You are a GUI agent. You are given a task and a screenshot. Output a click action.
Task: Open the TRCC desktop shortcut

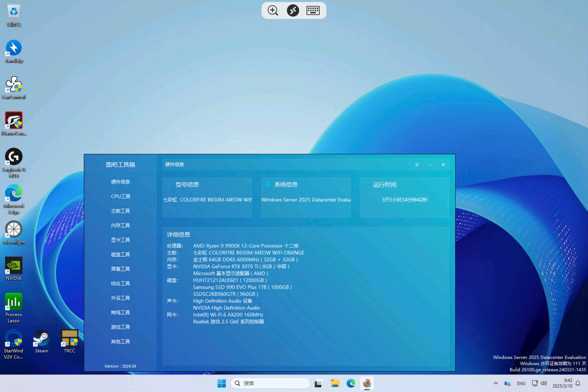coord(69,342)
